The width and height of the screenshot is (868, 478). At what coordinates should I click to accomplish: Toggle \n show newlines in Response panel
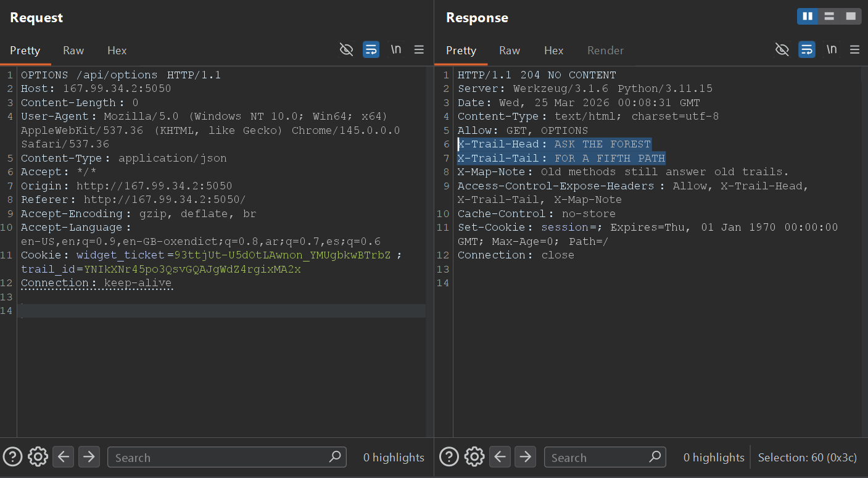coord(832,49)
